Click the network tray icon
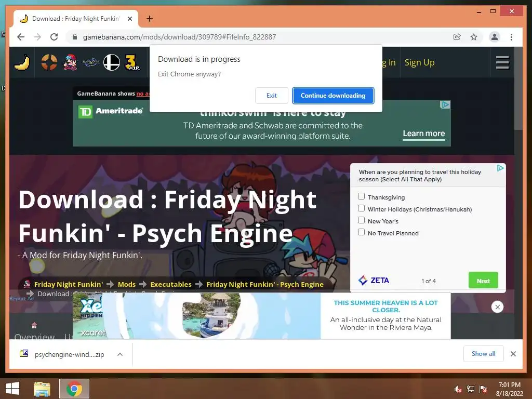The image size is (532, 399). tap(471, 389)
